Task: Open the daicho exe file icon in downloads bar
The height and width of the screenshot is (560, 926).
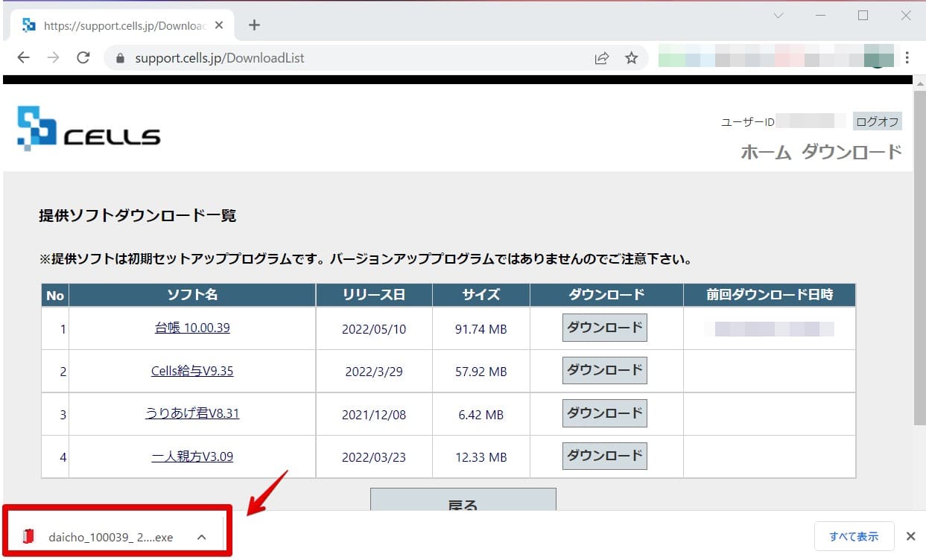Action: coord(29,536)
